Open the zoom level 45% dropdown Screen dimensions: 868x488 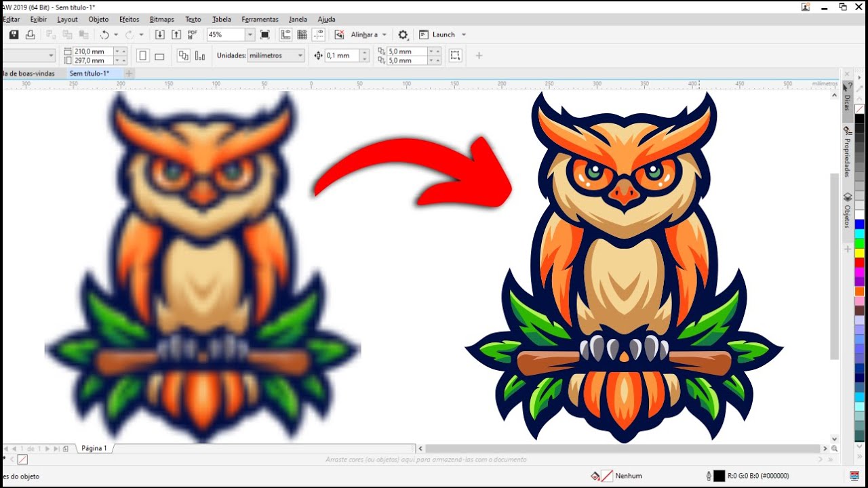pyautogui.click(x=250, y=35)
